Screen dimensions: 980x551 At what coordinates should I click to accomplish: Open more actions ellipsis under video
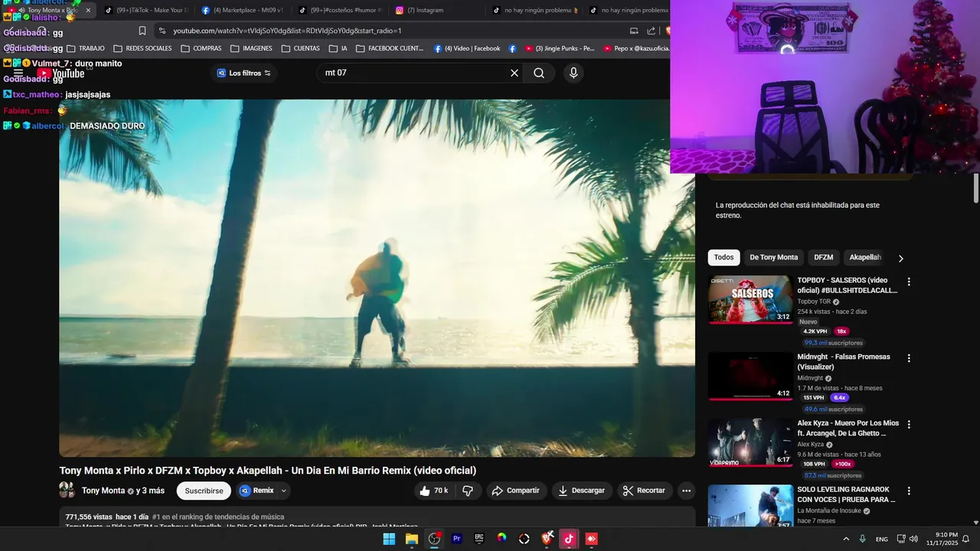[686, 491]
